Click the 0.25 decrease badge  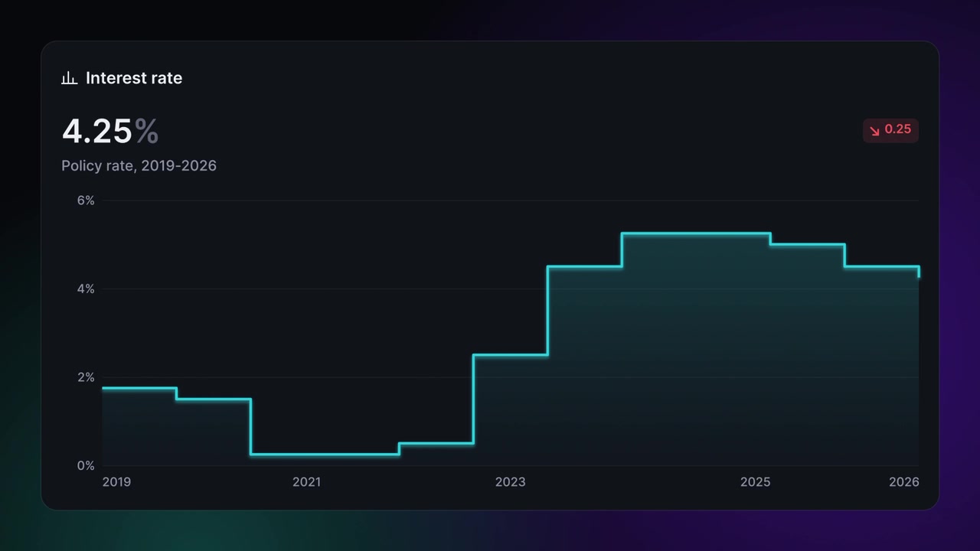click(890, 130)
